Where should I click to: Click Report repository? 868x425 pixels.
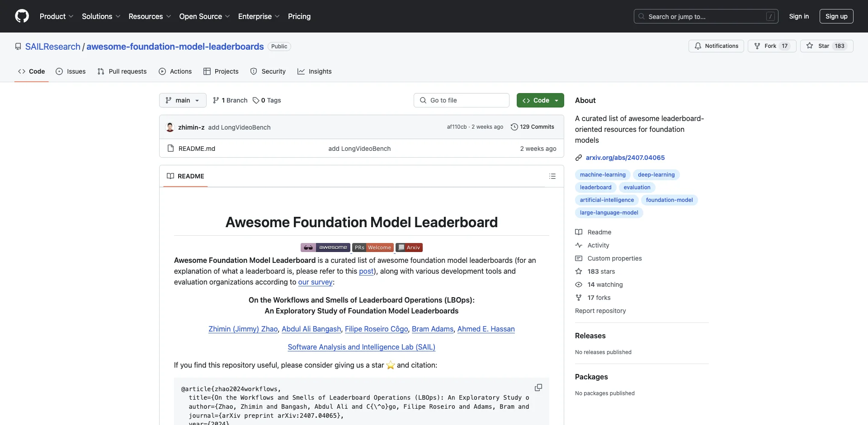(x=600, y=311)
